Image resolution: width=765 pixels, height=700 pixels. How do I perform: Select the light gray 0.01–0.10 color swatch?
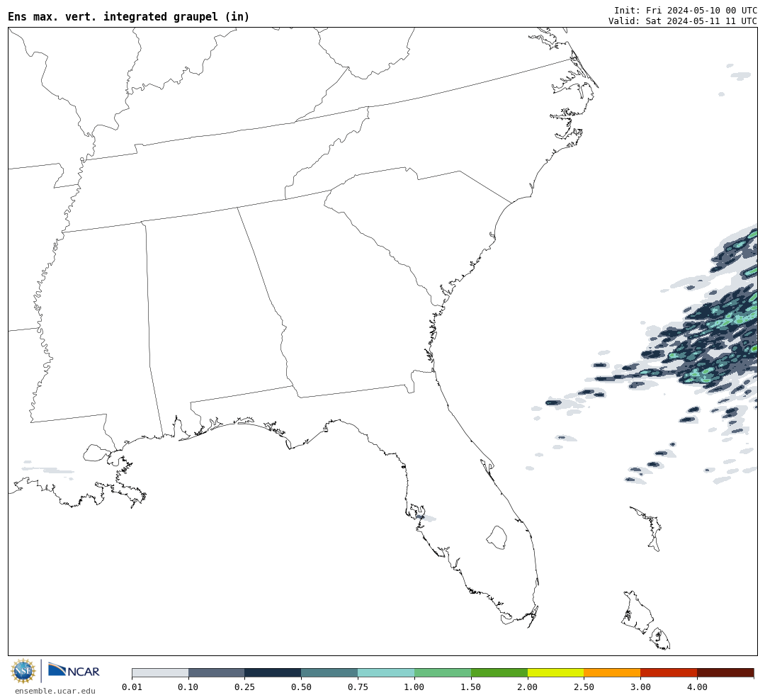click(160, 673)
